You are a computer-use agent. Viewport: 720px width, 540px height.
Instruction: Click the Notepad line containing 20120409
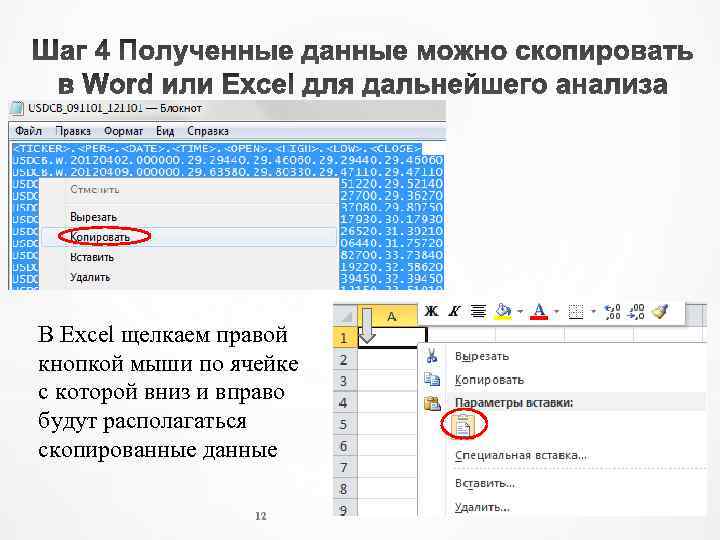[x=227, y=172]
